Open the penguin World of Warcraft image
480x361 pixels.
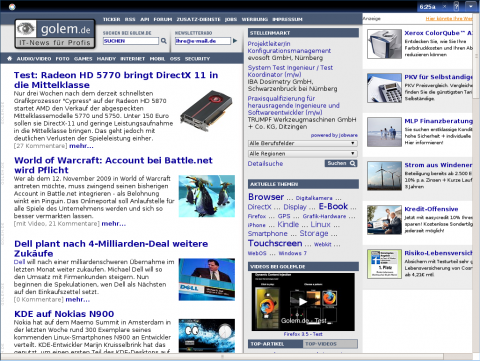[207, 196]
